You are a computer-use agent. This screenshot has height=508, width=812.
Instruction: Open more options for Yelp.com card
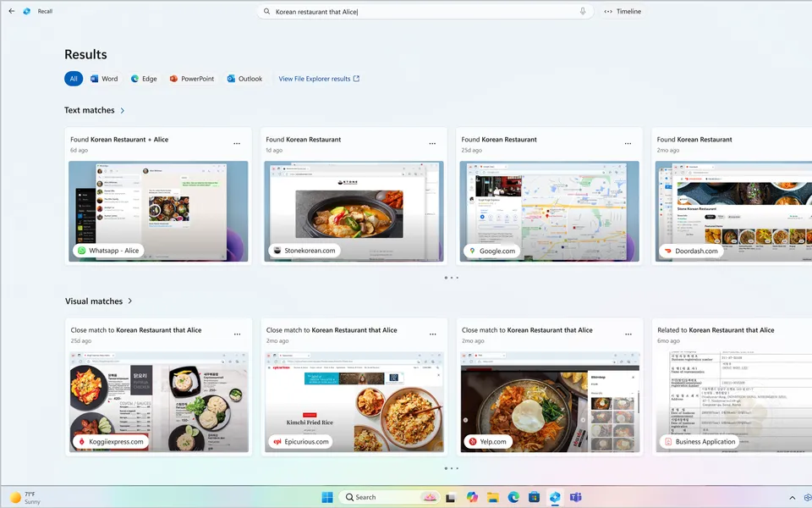pyautogui.click(x=628, y=334)
